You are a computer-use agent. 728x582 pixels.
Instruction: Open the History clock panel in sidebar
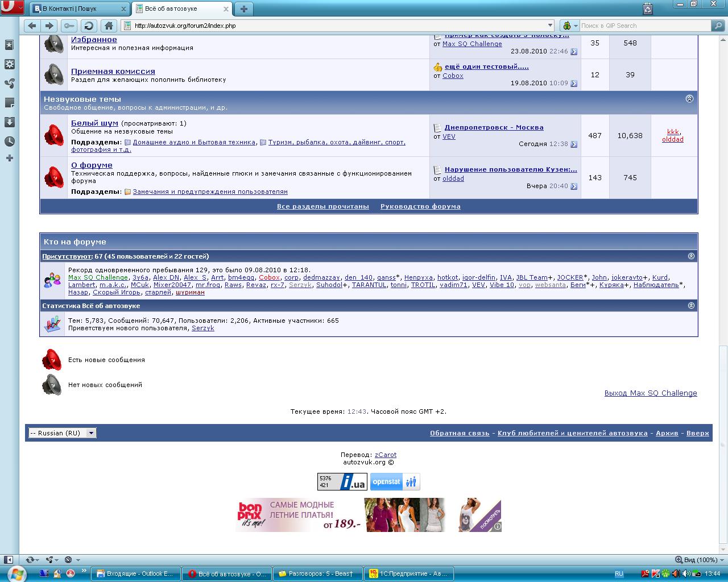tap(9, 142)
